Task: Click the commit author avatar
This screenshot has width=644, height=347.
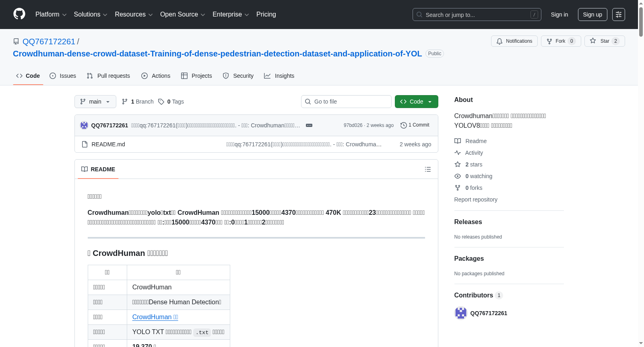Action: [84, 125]
